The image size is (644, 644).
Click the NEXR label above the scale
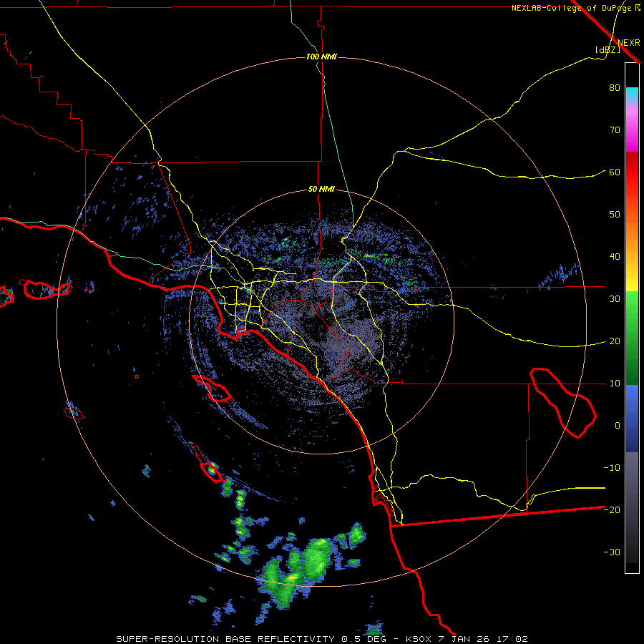click(x=628, y=43)
